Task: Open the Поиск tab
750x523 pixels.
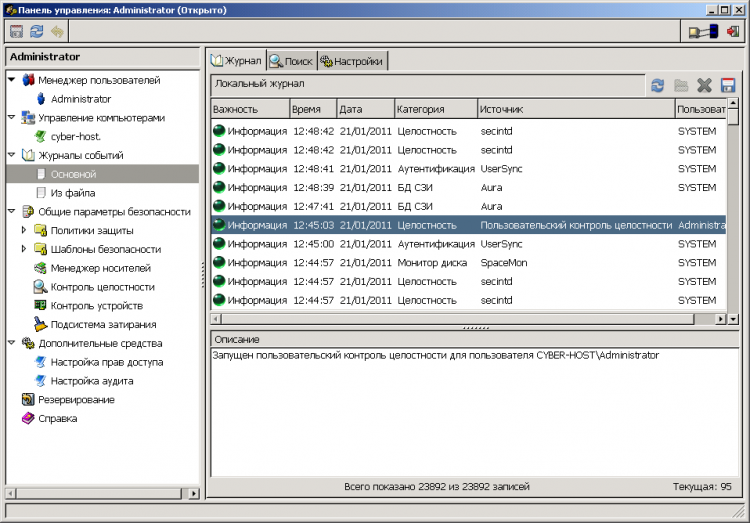Action: coord(292,61)
